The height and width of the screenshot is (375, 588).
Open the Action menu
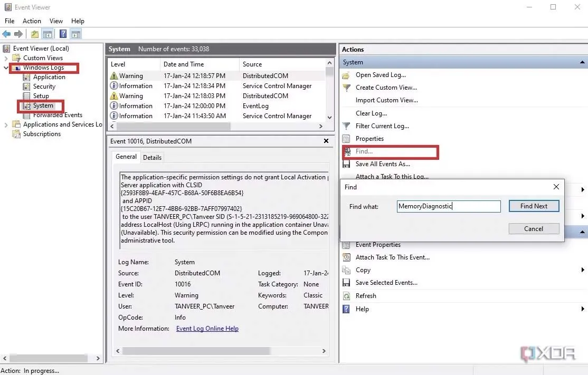(32, 21)
